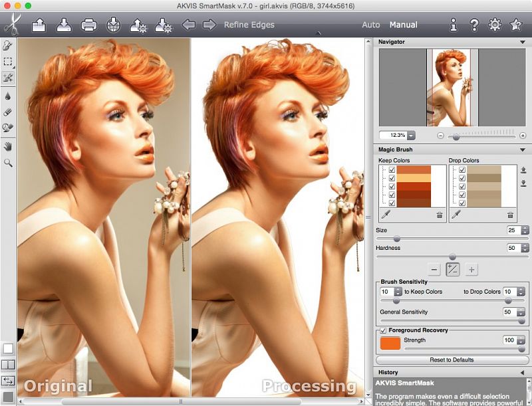Collapse the Navigator panel
The image size is (532, 406).
point(521,42)
